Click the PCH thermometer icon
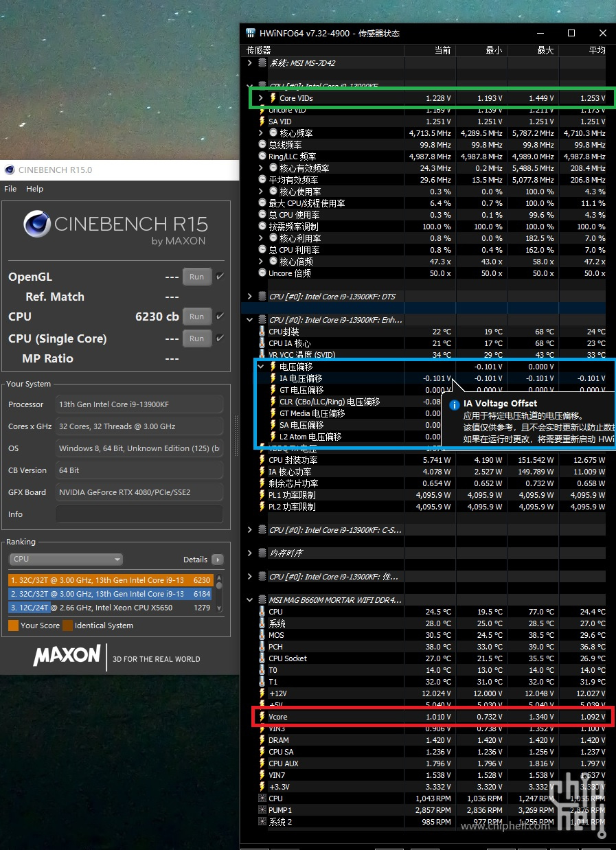 tap(262, 647)
